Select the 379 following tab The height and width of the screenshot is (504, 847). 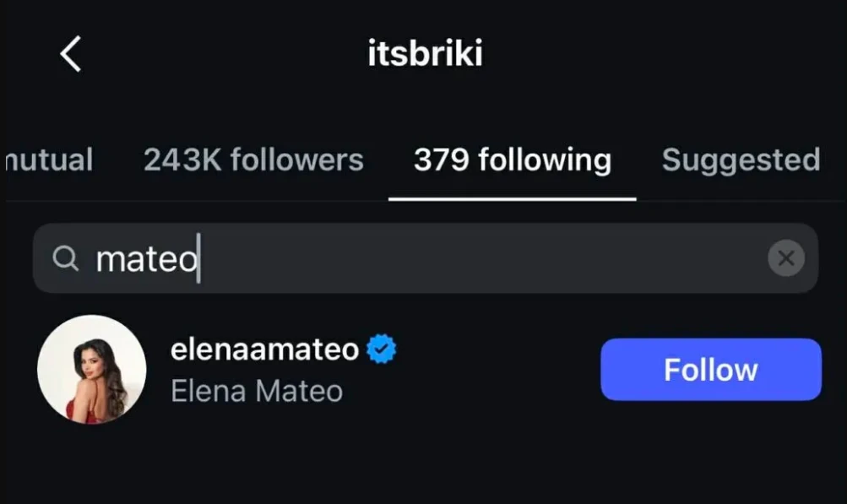point(512,160)
